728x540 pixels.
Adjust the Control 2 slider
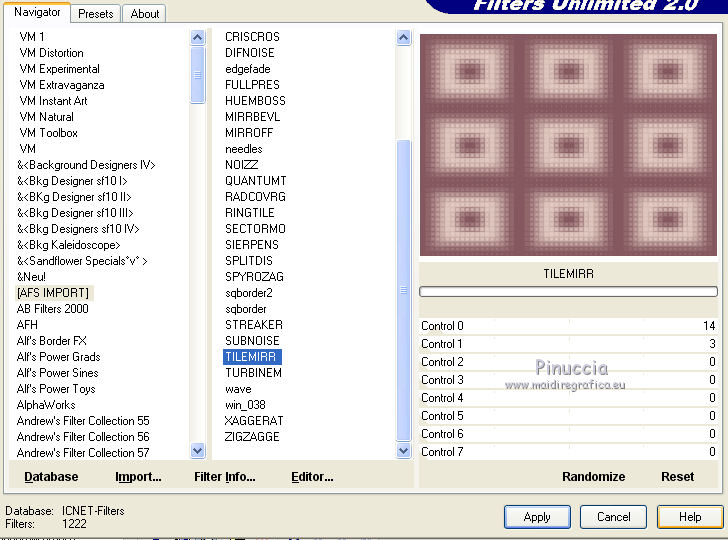coord(568,362)
